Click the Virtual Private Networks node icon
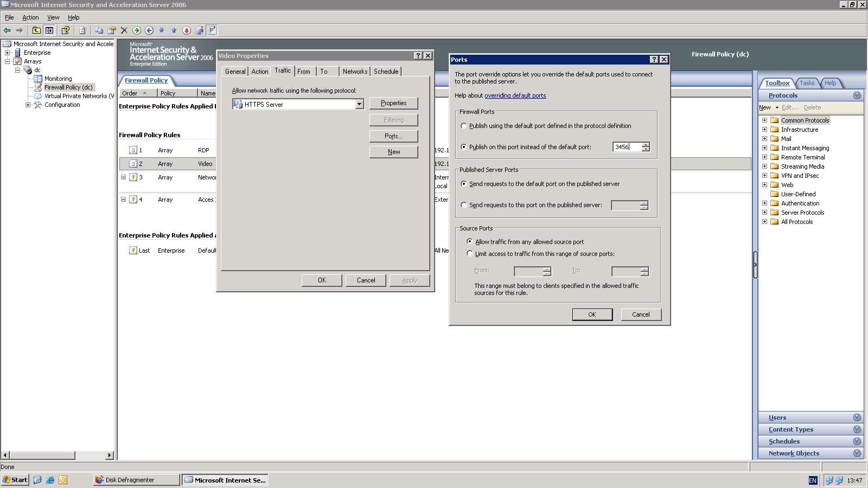The image size is (868, 488). 38,96
